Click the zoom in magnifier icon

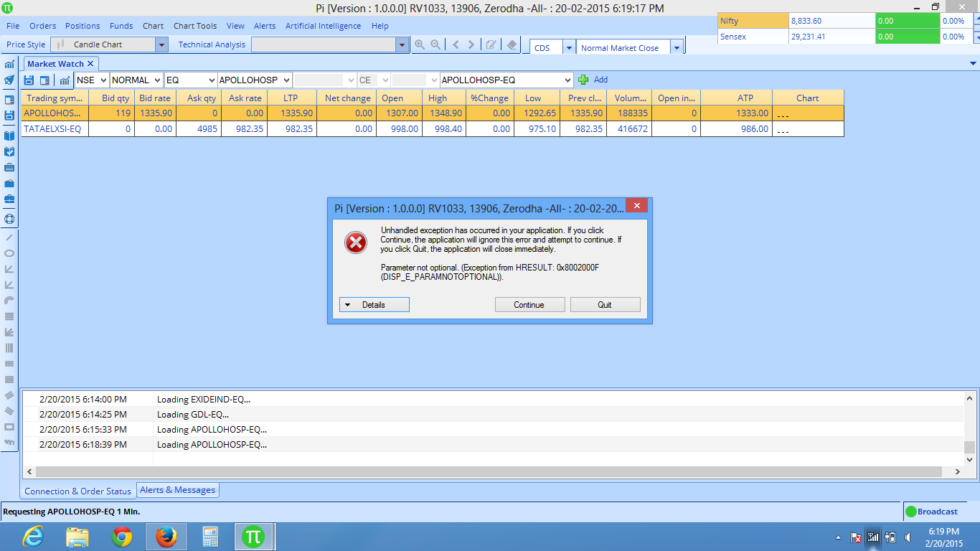click(420, 44)
